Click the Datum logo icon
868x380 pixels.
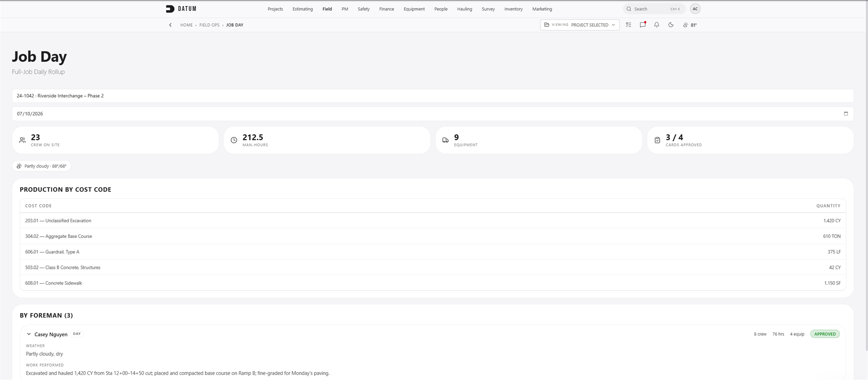[x=170, y=8]
